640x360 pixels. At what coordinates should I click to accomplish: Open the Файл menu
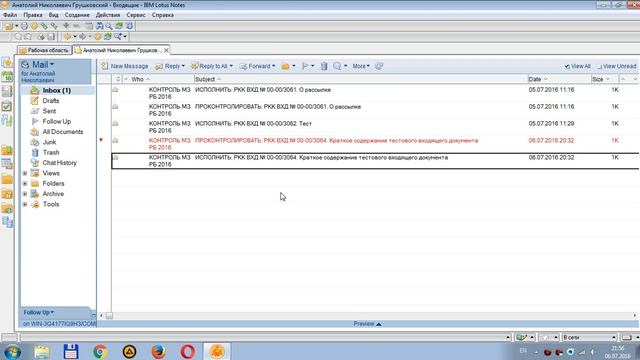click(10, 15)
